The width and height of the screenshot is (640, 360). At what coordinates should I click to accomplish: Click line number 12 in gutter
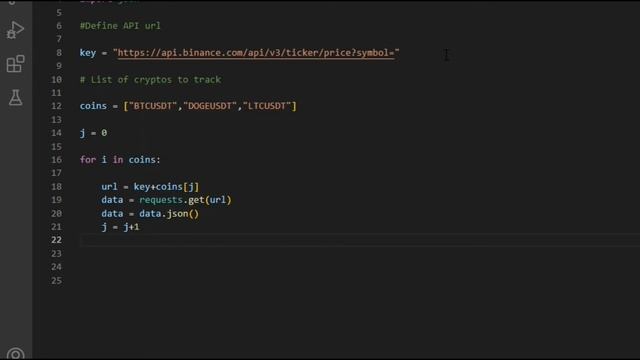click(x=56, y=106)
